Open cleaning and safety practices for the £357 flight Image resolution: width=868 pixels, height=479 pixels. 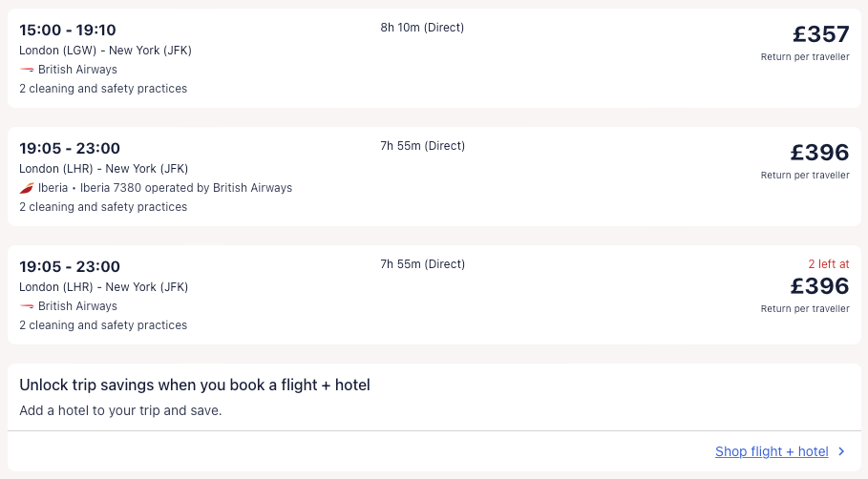click(x=103, y=89)
